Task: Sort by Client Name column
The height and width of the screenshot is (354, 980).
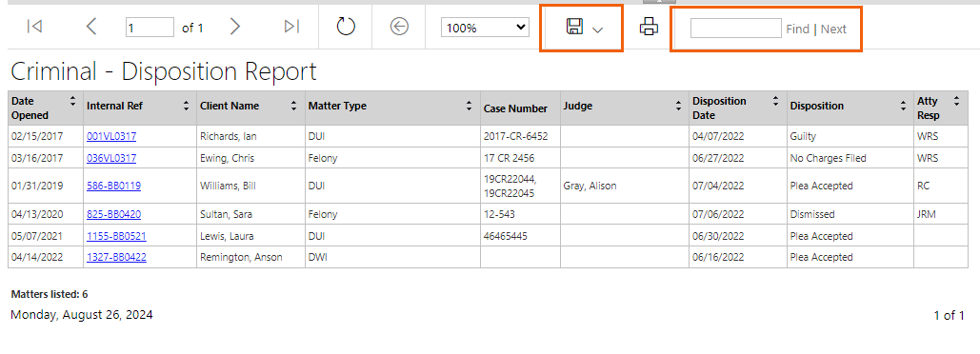Action: point(293,107)
